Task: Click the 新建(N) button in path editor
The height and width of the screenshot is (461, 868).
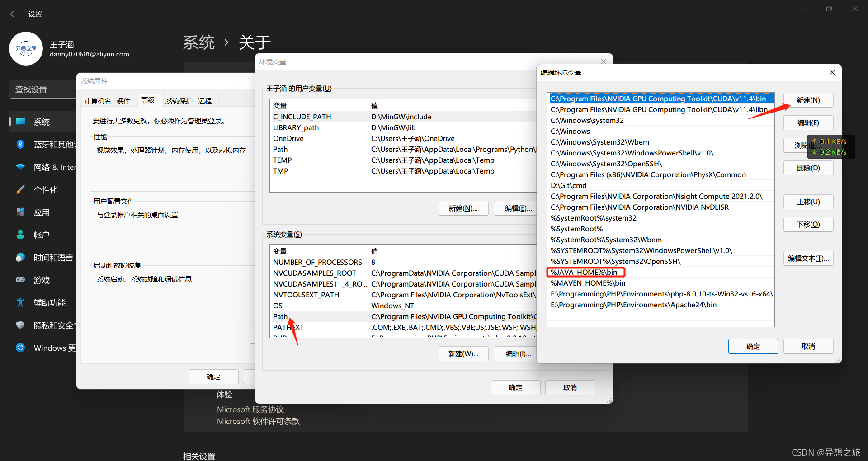Action: click(808, 100)
